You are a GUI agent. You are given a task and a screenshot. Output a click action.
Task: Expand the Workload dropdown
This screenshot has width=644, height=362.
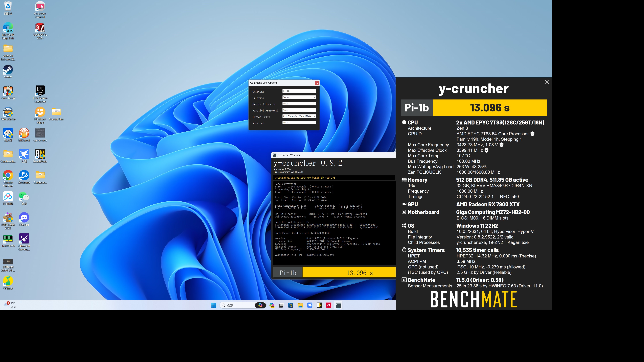click(299, 122)
